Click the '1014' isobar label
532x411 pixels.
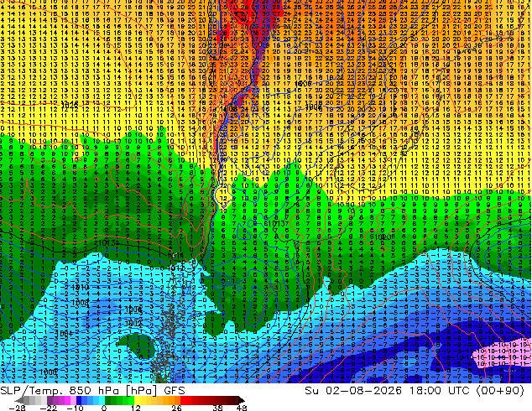175,255
